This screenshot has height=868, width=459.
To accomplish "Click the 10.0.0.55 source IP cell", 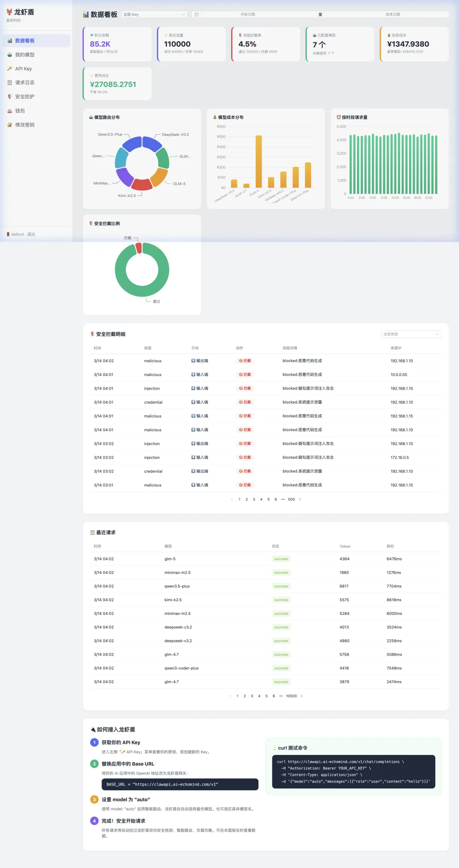I will coord(399,375).
